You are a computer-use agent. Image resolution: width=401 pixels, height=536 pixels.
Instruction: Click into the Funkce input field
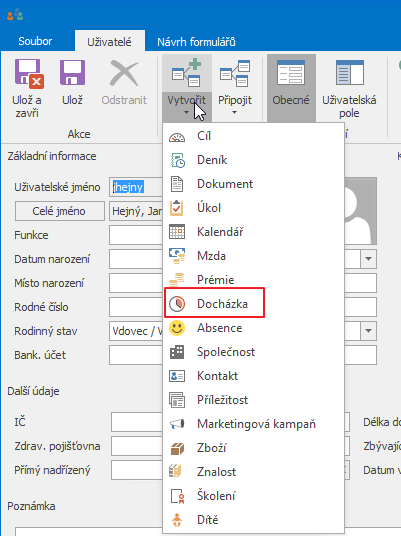click(136, 235)
